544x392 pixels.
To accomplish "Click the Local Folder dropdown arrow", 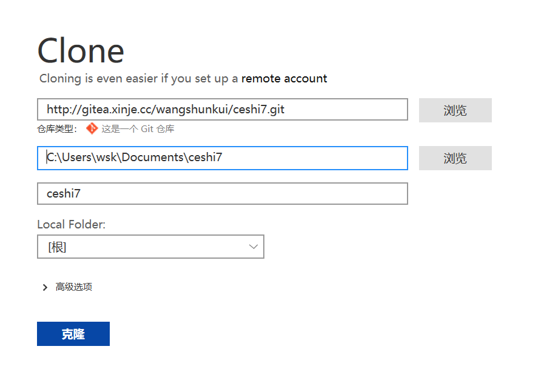I will pyautogui.click(x=254, y=247).
